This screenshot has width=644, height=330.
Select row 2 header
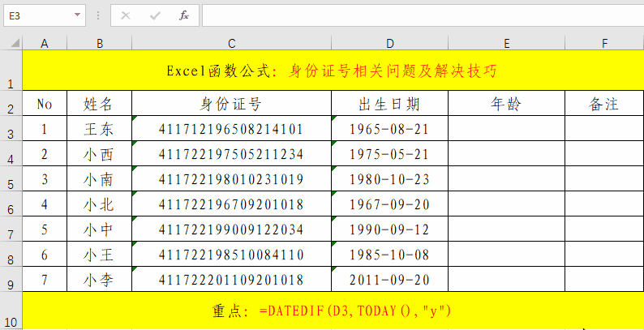click(x=11, y=103)
